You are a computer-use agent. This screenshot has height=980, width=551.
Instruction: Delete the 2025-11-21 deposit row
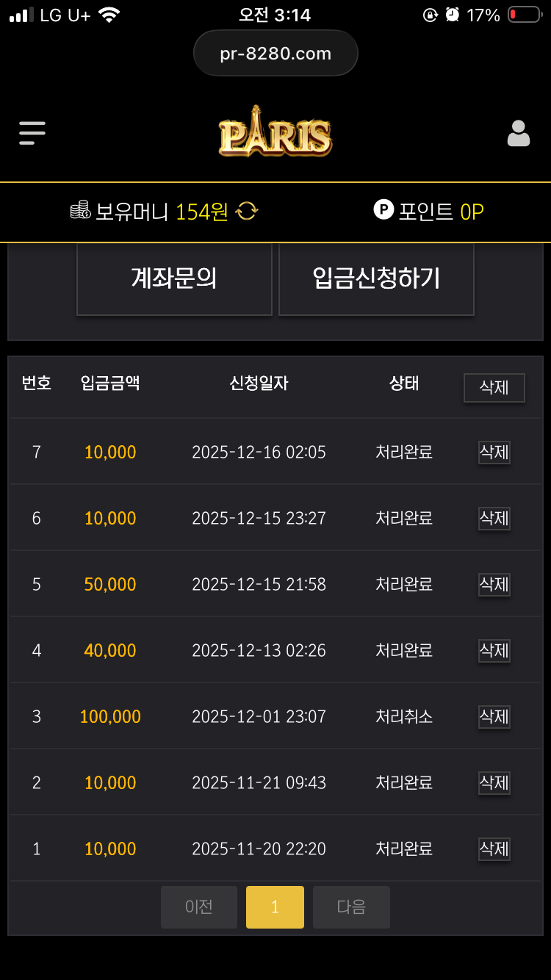click(494, 783)
